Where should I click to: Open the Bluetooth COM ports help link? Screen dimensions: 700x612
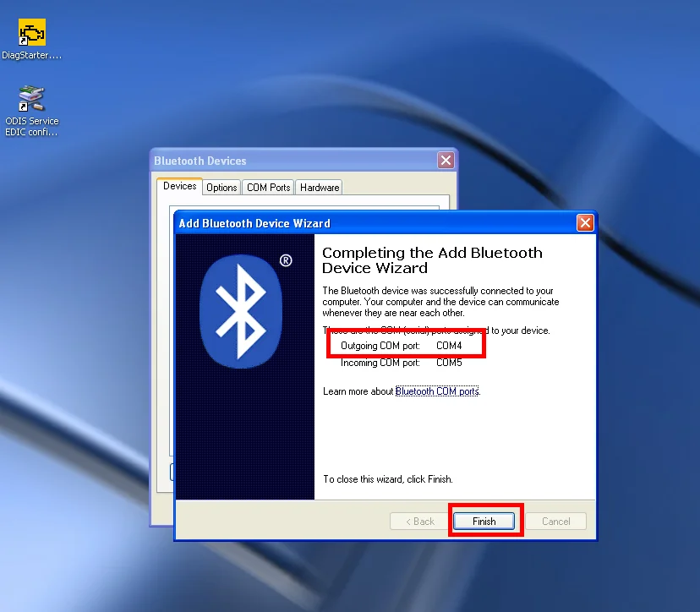click(x=437, y=391)
